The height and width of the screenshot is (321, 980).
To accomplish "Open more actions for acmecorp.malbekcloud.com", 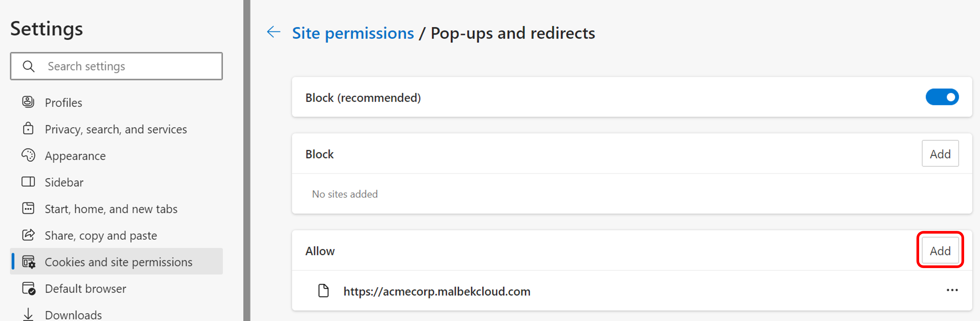I will [x=952, y=290].
